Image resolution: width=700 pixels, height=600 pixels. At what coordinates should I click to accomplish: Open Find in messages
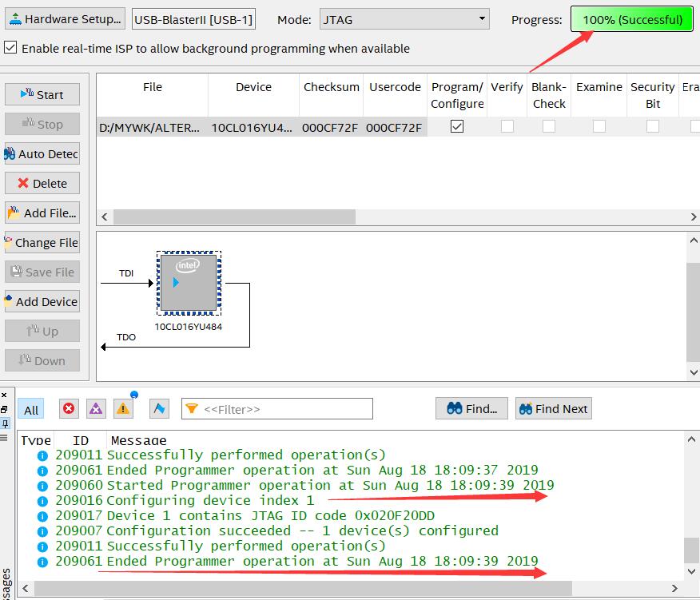472,408
